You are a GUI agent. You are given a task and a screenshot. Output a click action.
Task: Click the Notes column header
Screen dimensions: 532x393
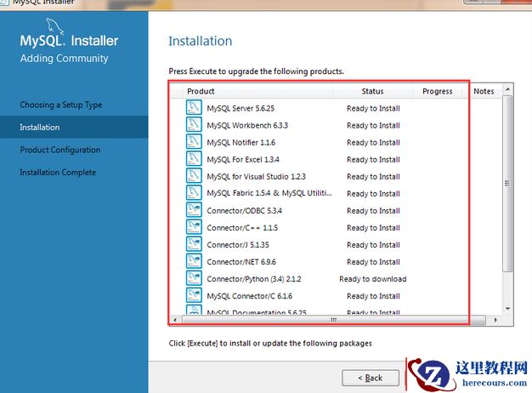pos(484,91)
